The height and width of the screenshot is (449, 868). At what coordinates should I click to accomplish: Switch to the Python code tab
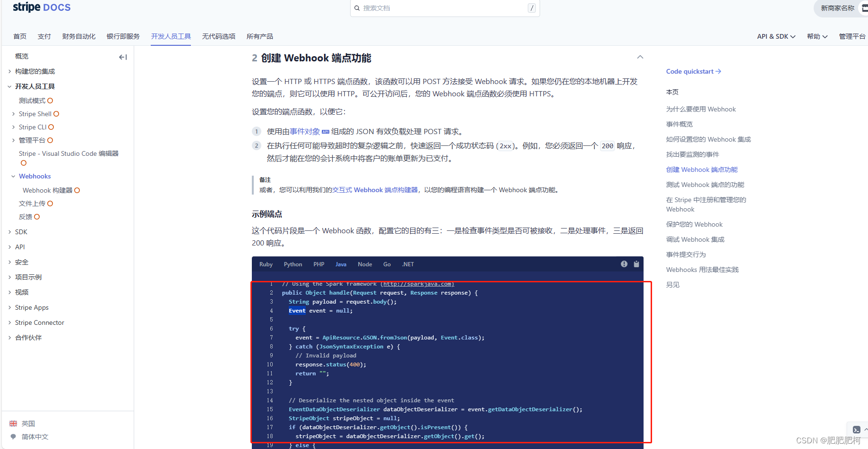pyautogui.click(x=292, y=264)
